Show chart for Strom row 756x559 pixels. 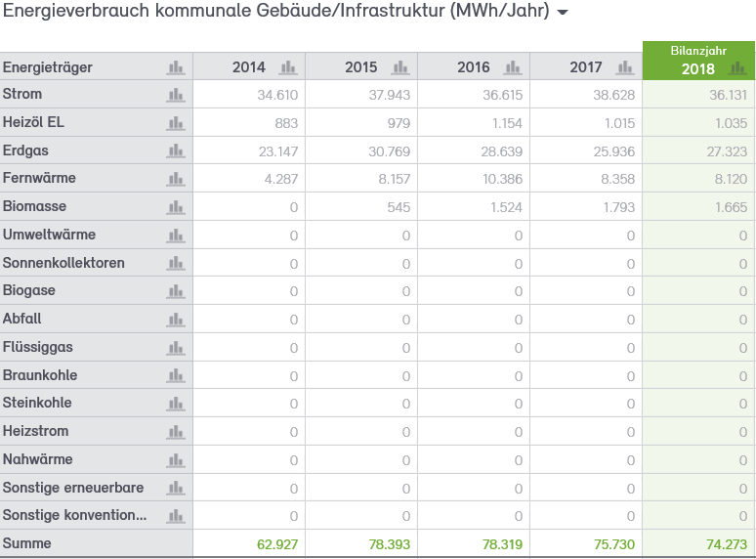[176, 95]
